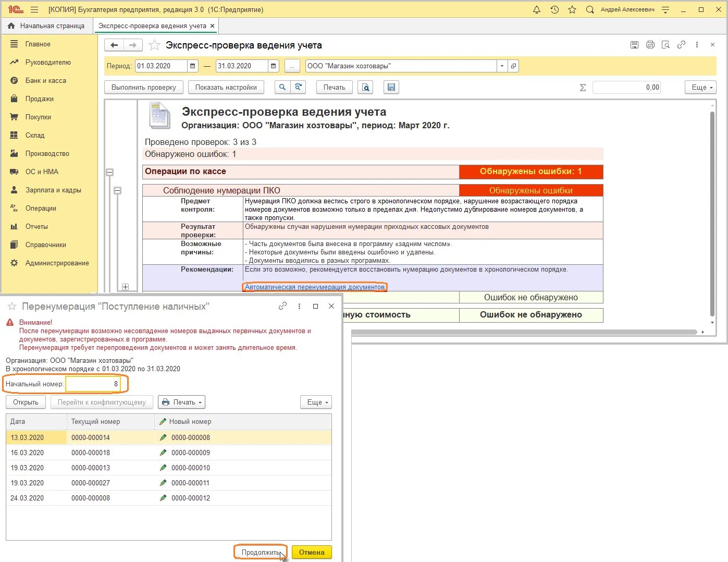Open the three-dot menu in page header
This screenshot has width=728, height=562.
697,45
